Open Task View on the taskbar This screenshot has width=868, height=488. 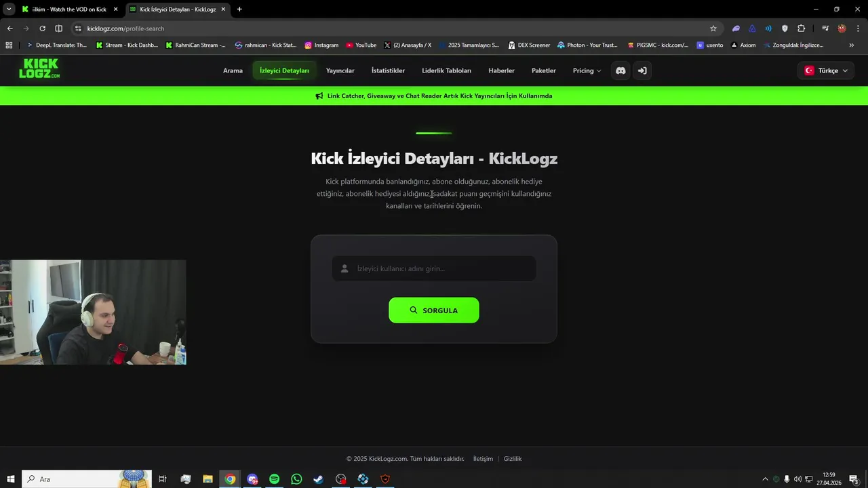163,479
